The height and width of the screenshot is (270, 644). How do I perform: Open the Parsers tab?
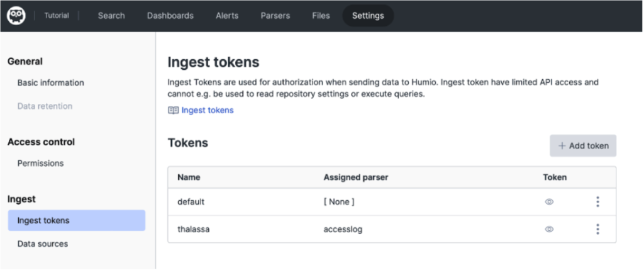point(275,16)
